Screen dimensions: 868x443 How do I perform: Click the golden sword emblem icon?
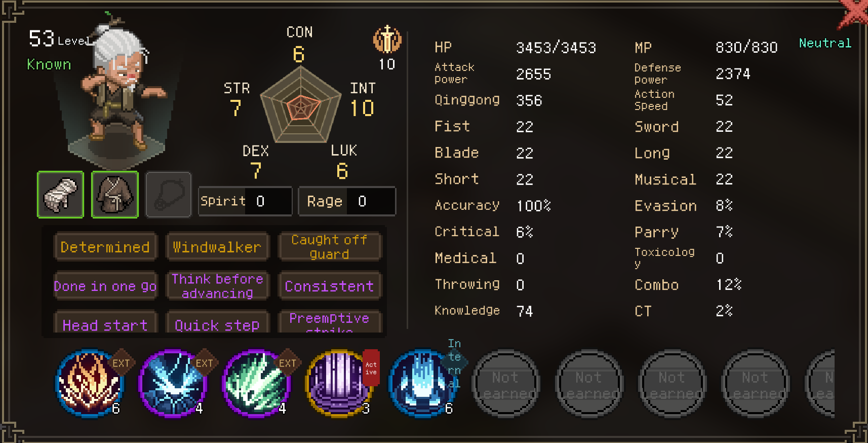click(x=387, y=40)
